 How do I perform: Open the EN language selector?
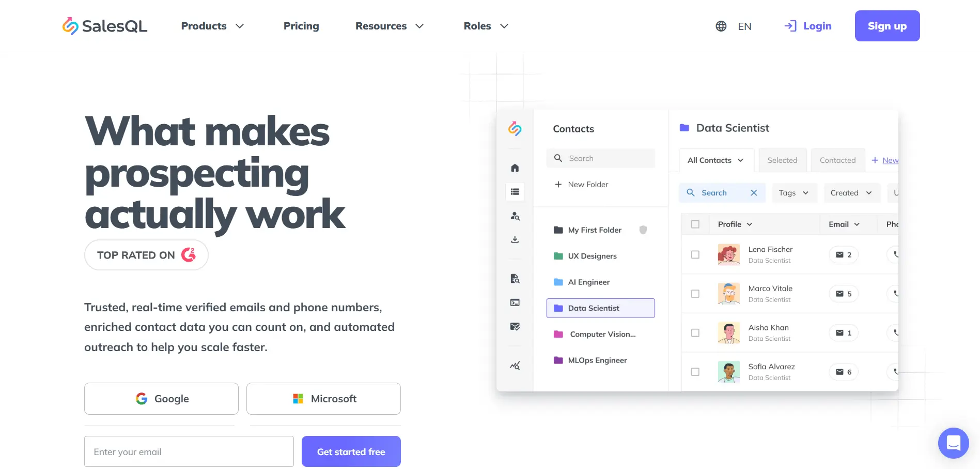point(744,26)
